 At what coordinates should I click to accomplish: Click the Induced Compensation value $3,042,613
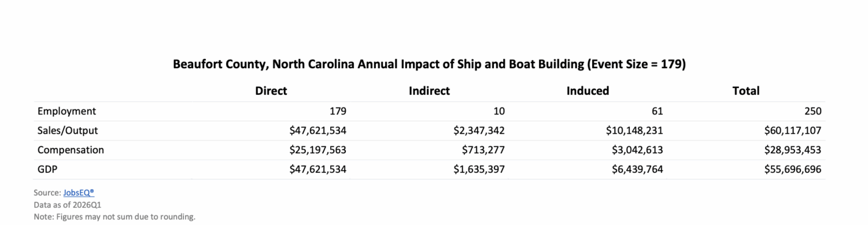click(638, 150)
